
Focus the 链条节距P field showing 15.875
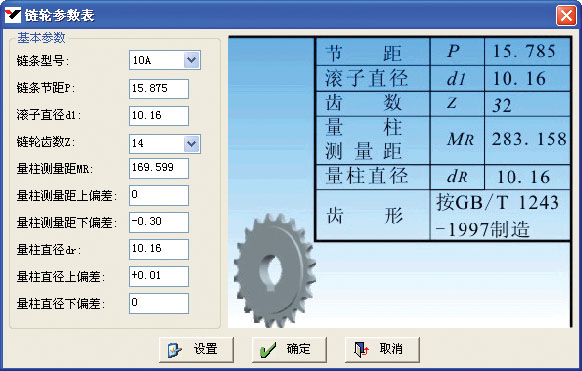click(x=159, y=89)
